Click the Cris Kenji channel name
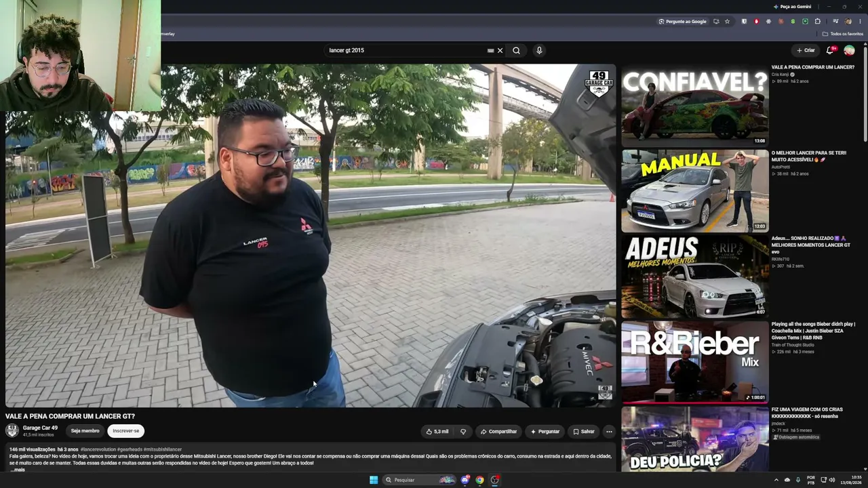 pyautogui.click(x=780, y=75)
